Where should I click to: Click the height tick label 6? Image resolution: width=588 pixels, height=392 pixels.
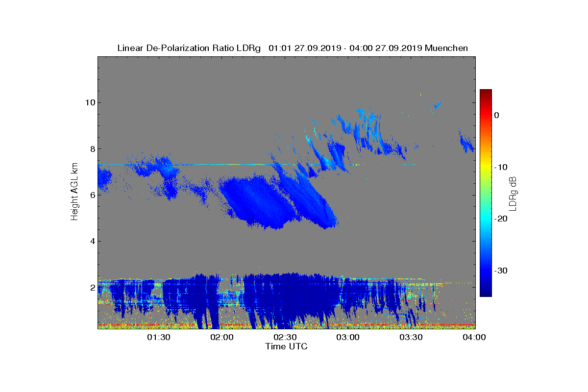(x=92, y=195)
